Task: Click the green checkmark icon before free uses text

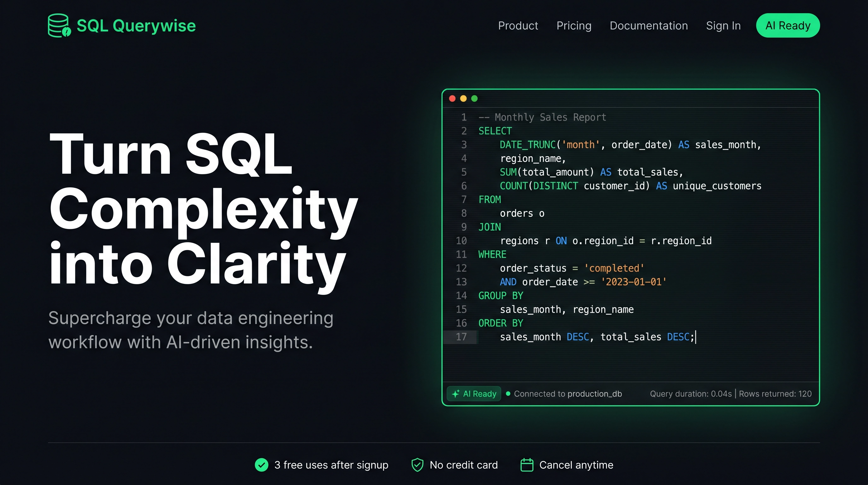Action: click(x=261, y=465)
